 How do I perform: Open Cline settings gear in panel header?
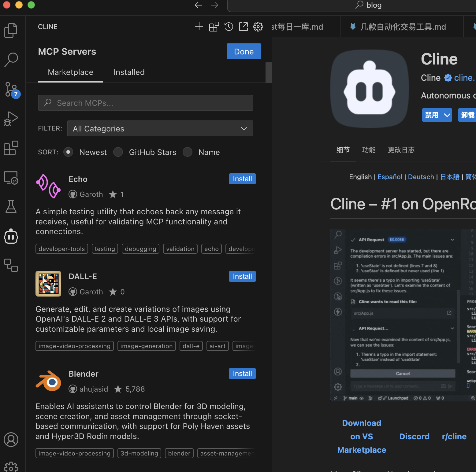[x=258, y=27]
